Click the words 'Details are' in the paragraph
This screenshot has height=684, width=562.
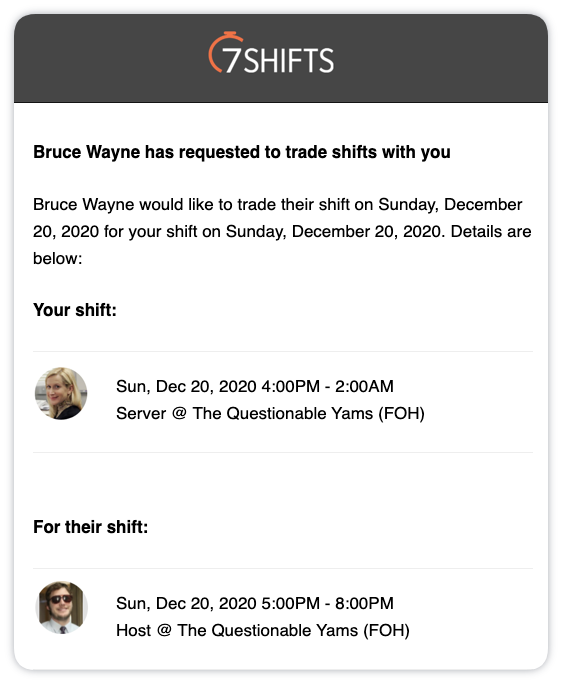(491, 232)
